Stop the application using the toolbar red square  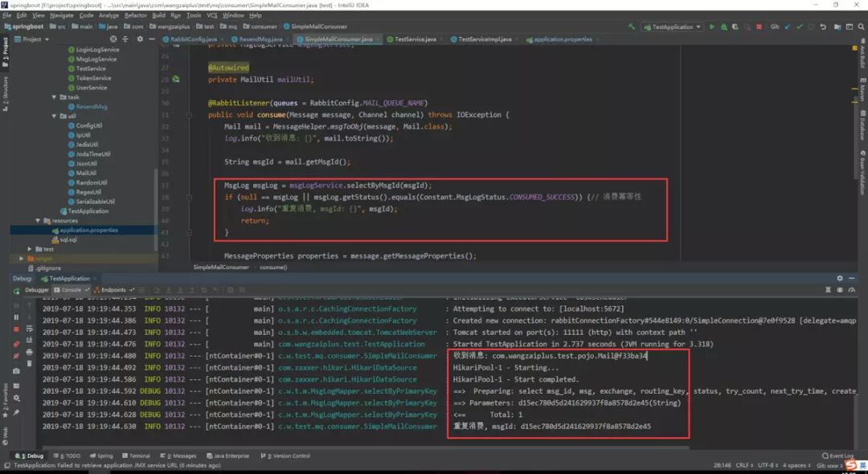(x=757, y=27)
